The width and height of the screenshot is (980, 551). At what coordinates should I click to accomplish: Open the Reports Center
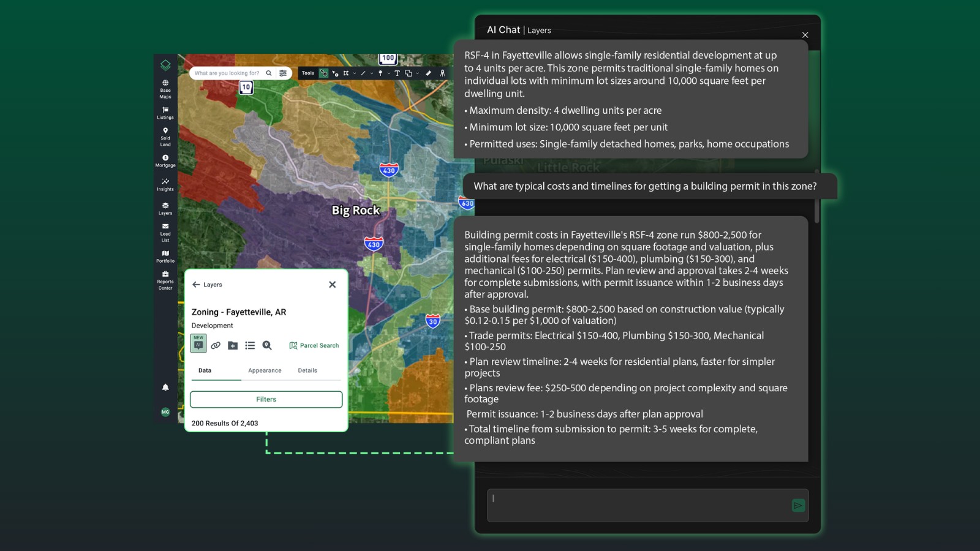click(165, 280)
